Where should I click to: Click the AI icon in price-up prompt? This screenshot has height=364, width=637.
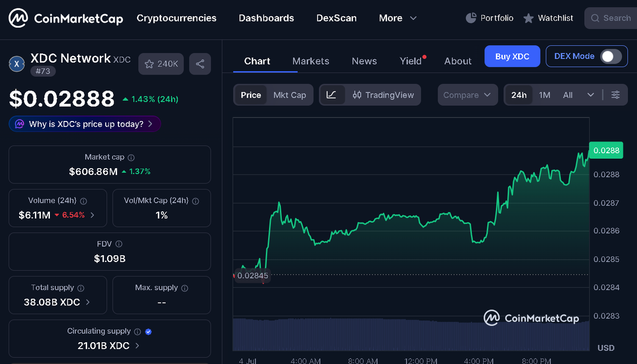(20, 124)
